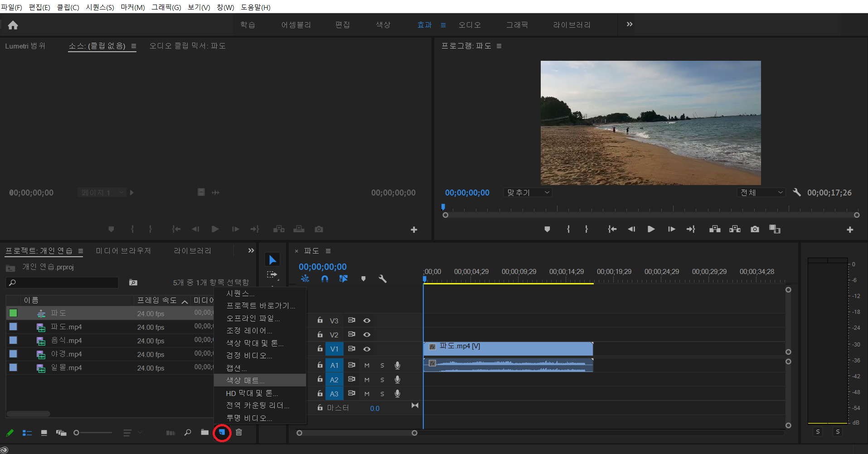
Task: Open Project panel hamburger menu
Action: 81,251
